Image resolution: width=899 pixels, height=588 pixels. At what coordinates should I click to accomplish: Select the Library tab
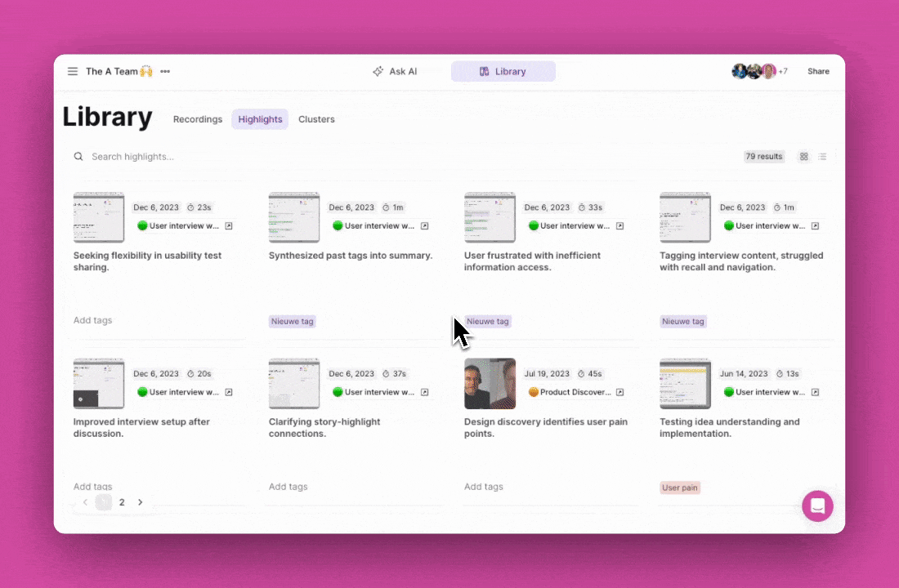(503, 72)
